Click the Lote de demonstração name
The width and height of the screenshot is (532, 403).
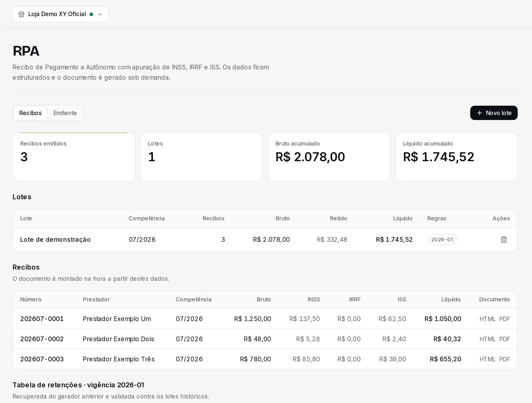(x=55, y=240)
